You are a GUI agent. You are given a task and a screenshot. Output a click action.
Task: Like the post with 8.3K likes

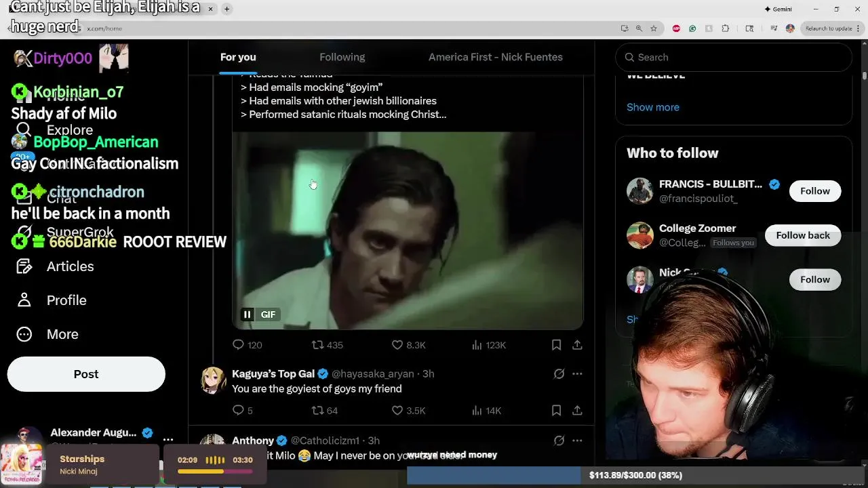click(x=408, y=345)
